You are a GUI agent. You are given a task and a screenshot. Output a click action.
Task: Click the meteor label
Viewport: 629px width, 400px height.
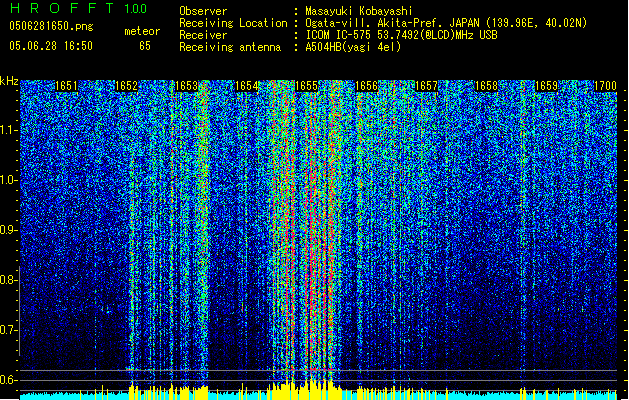pyautogui.click(x=142, y=31)
